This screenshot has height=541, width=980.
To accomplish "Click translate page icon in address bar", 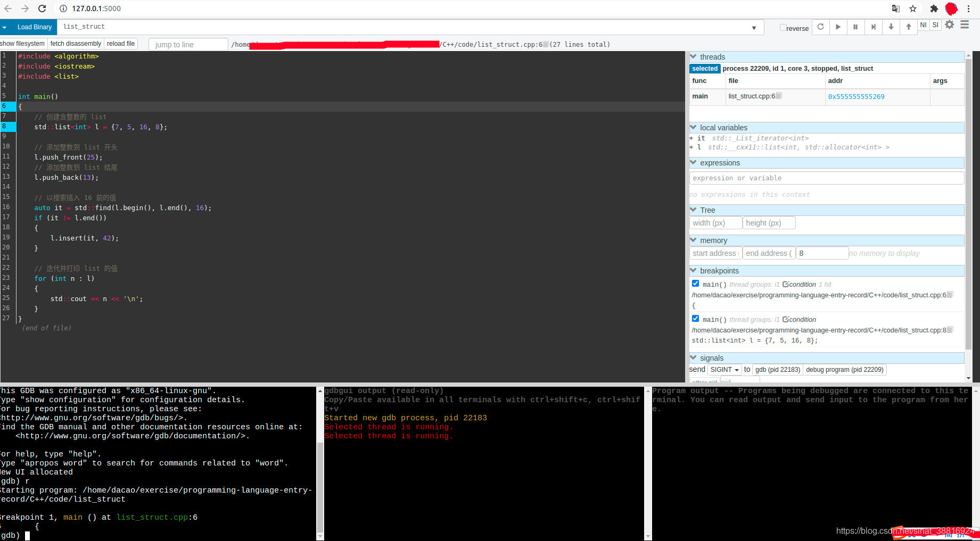I will point(896,9).
